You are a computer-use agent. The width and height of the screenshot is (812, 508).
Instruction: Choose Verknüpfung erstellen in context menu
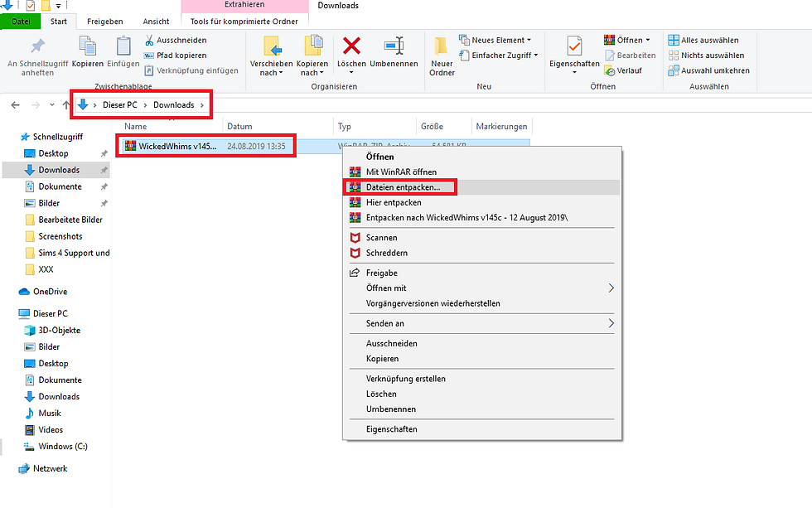[405, 379]
